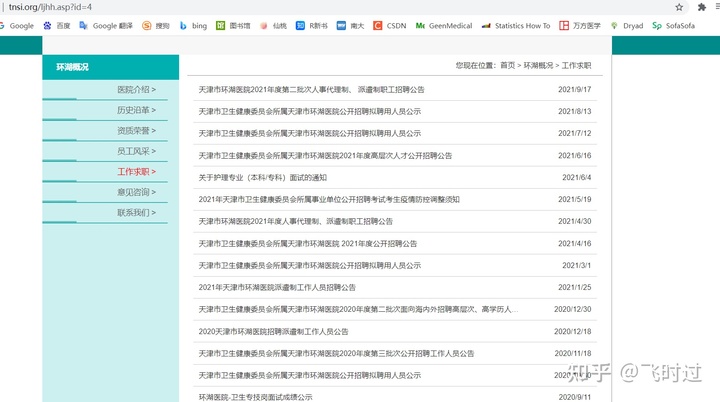Open 2021年度人事代理制 notice dated 2021/4/30
The height and width of the screenshot is (402, 720).
click(x=295, y=221)
